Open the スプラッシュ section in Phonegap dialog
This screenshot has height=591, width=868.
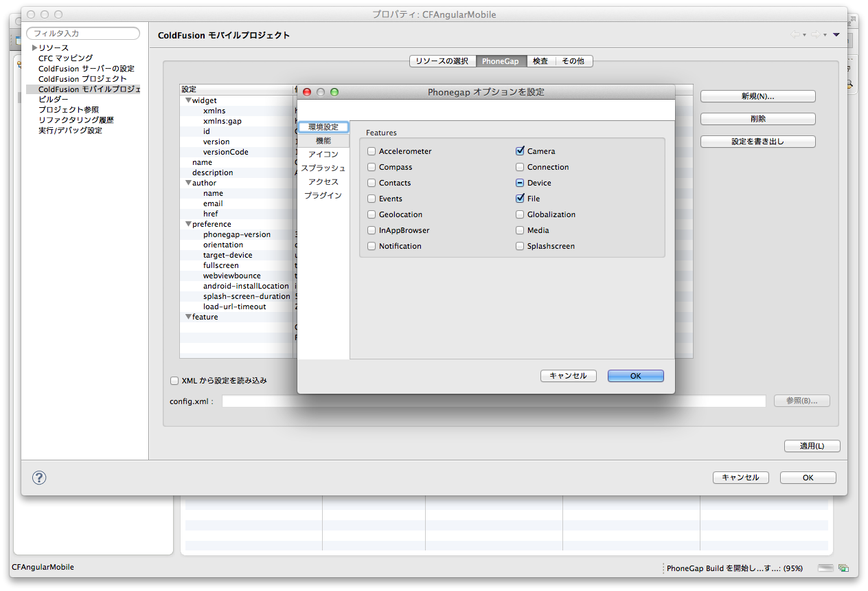323,168
